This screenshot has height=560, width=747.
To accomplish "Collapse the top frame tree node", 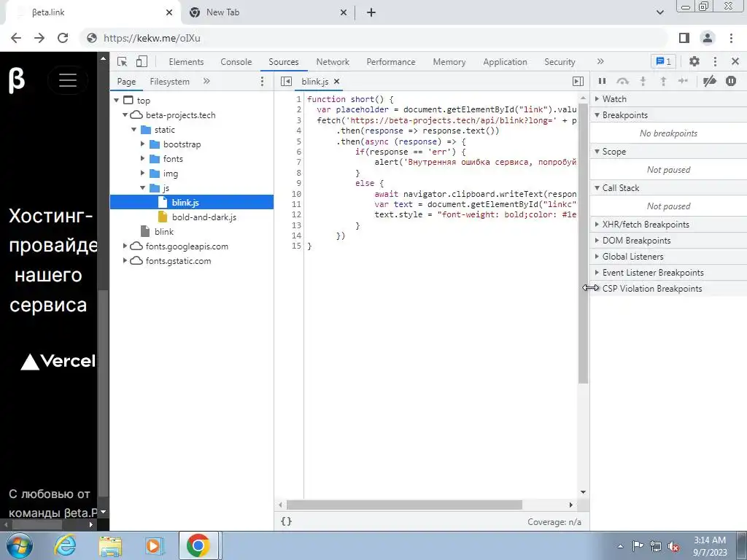I will [x=117, y=101].
